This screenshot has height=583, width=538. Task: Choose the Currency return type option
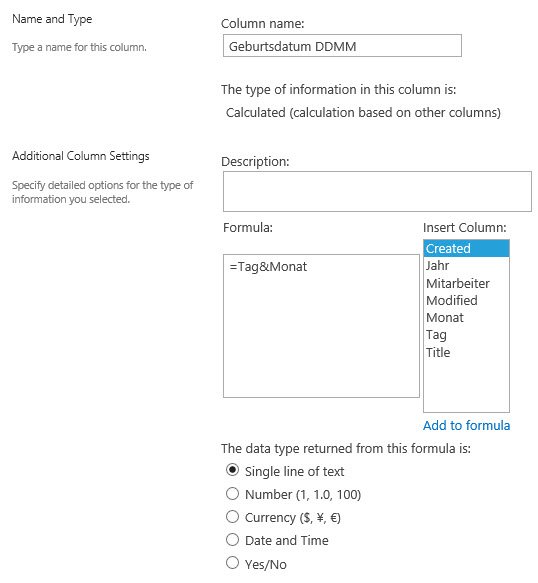[232, 517]
